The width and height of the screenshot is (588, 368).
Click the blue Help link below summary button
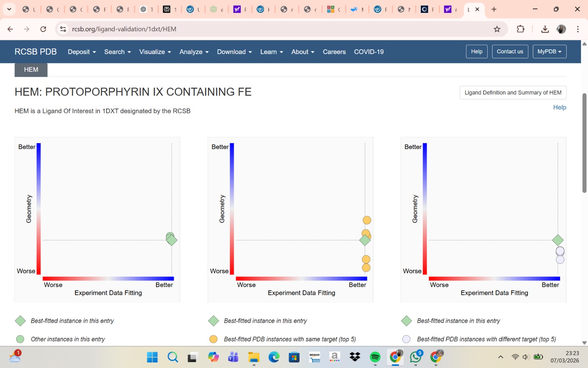(559, 107)
